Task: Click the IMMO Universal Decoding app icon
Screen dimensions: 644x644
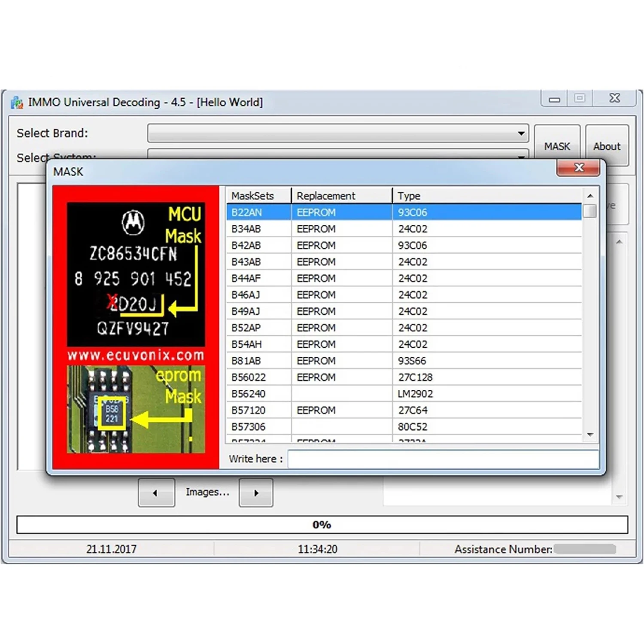Action: coord(17,103)
